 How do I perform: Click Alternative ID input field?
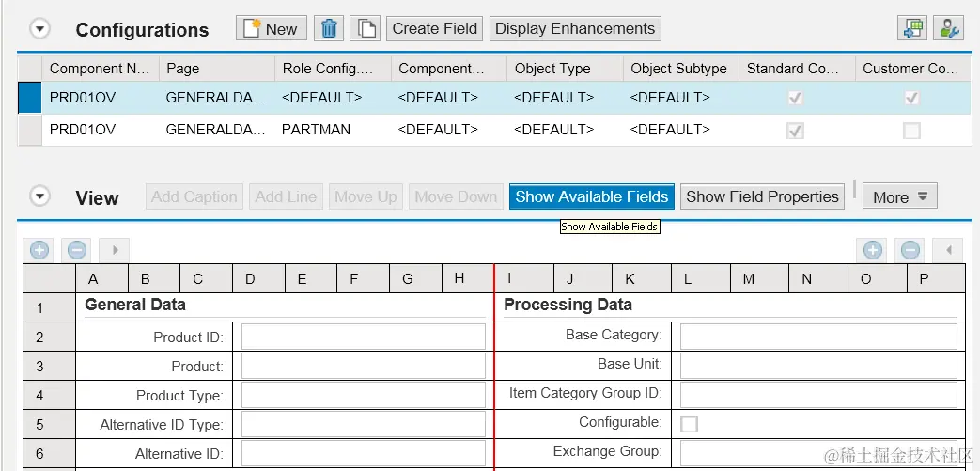pyautogui.click(x=363, y=453)
